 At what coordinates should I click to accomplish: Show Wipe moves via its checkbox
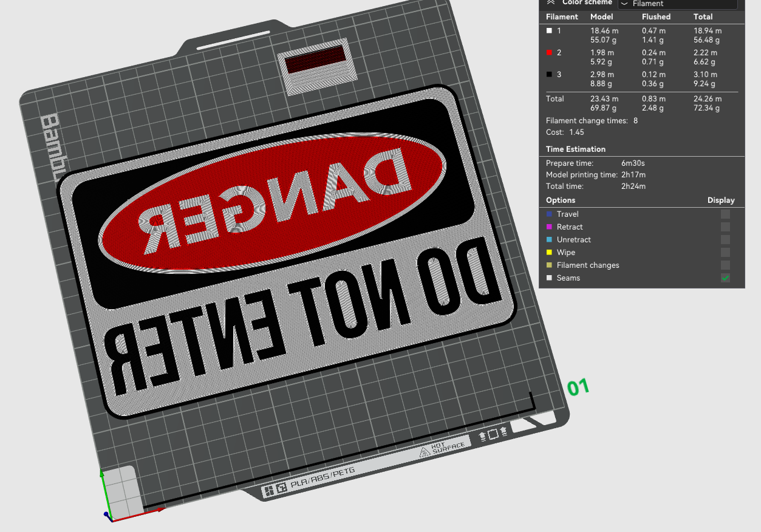pyautogui.click(x=725, y=253)
